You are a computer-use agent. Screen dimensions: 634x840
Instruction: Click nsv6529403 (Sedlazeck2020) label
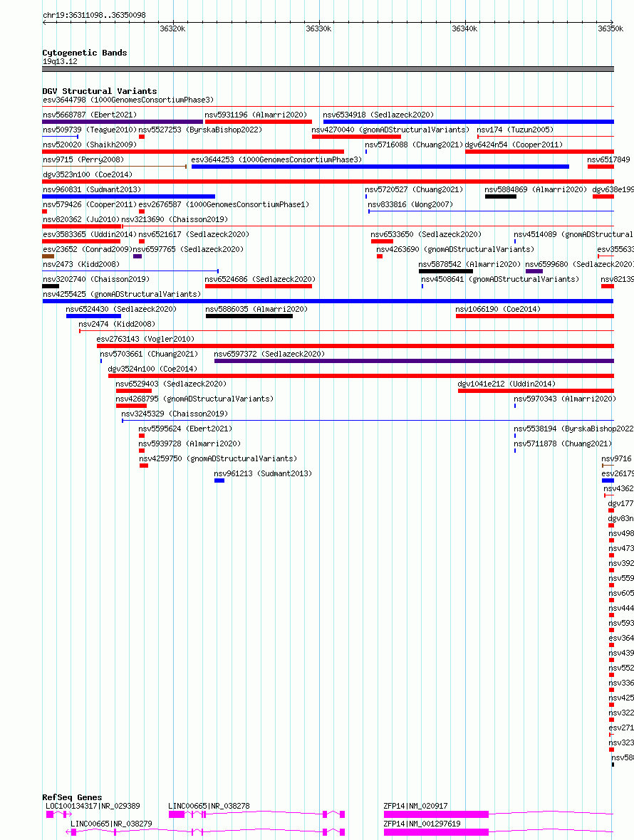tap(171, 384)
